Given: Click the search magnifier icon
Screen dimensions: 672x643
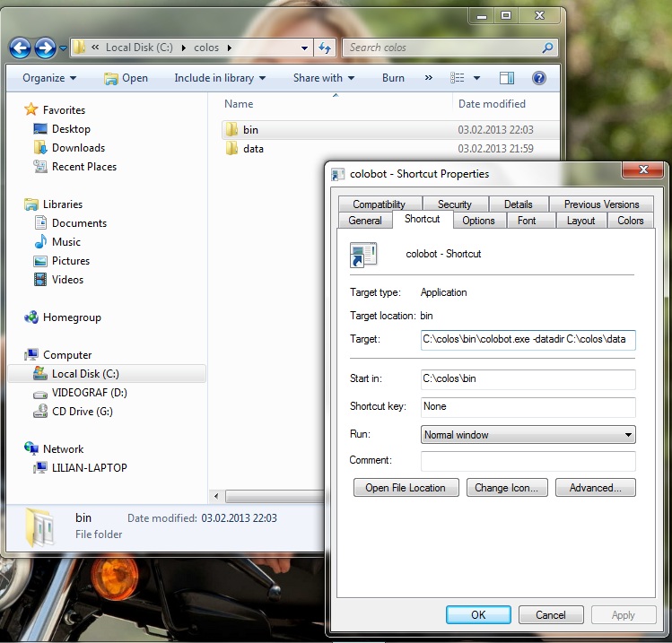Looking at the screenshot, I should pyautogui.click(x=547, y=48).
